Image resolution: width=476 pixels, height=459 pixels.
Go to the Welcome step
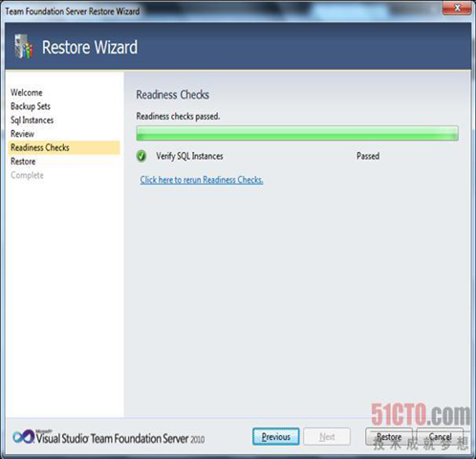click(x=27, y=93)
